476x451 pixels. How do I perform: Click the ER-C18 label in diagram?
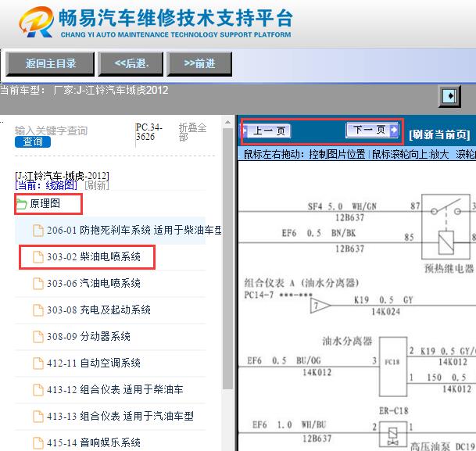(393, 411)
